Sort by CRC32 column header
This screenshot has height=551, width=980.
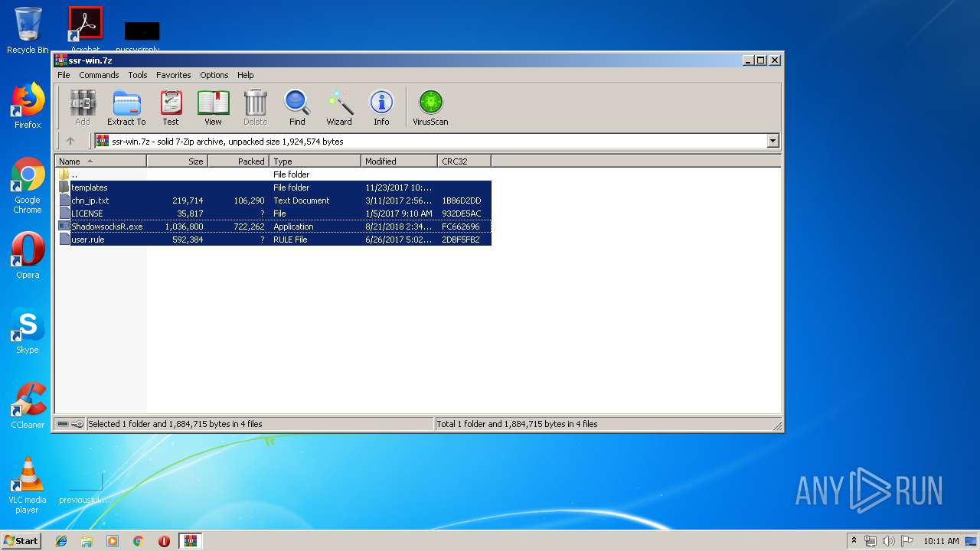464,161
